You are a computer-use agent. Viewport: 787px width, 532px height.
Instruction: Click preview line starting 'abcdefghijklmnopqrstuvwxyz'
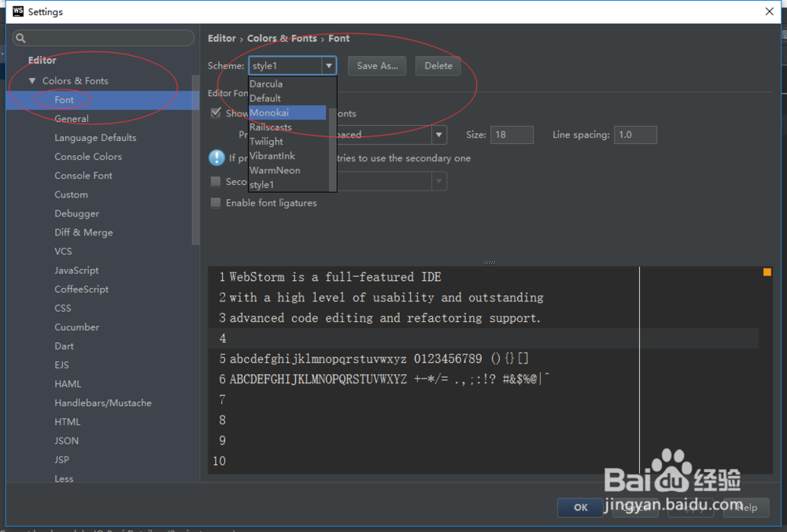[x=379, y=359]
